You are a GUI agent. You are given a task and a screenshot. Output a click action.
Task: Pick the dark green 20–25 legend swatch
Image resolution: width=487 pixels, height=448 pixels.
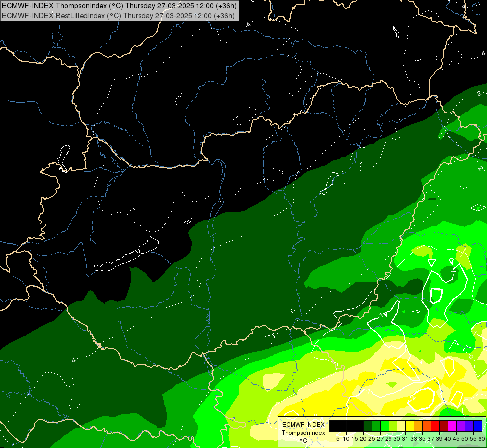pos(368,426)
